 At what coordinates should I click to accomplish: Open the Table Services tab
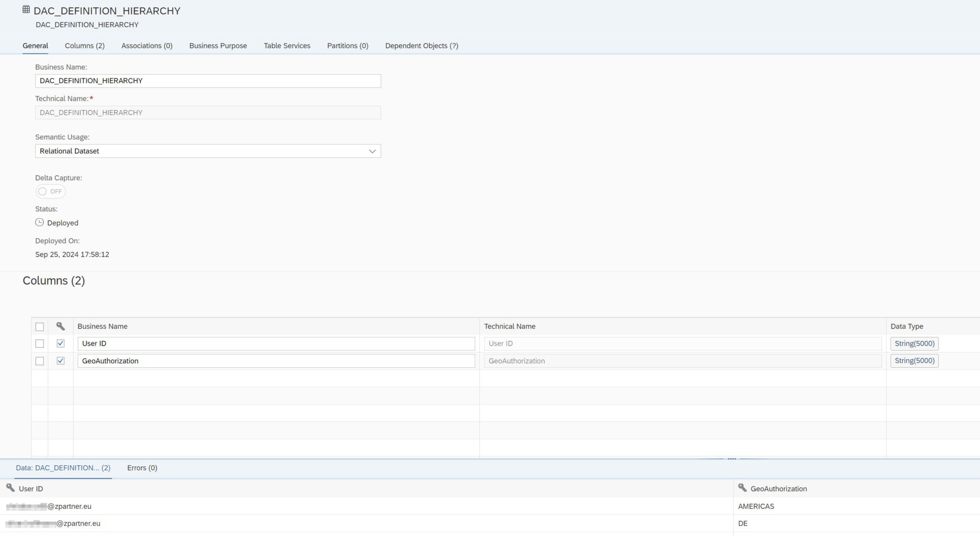(x=287, y=45)
